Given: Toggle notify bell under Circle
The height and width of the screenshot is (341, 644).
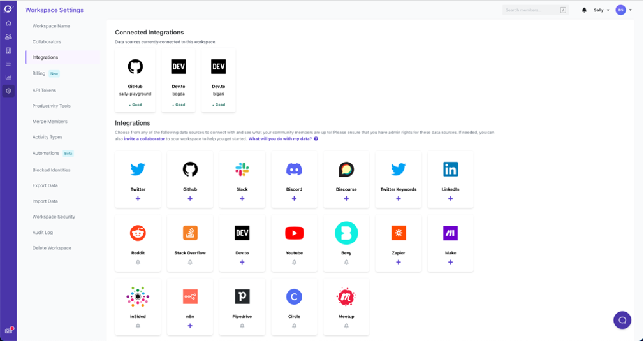Looking at the screenshot, I should coord(294,326).
